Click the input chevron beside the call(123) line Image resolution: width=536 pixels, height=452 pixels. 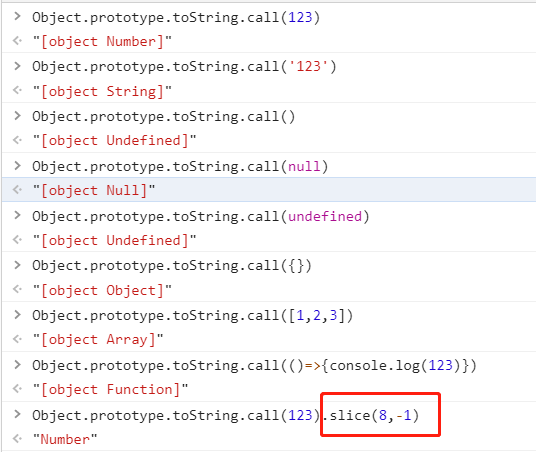tap(17, 16)
